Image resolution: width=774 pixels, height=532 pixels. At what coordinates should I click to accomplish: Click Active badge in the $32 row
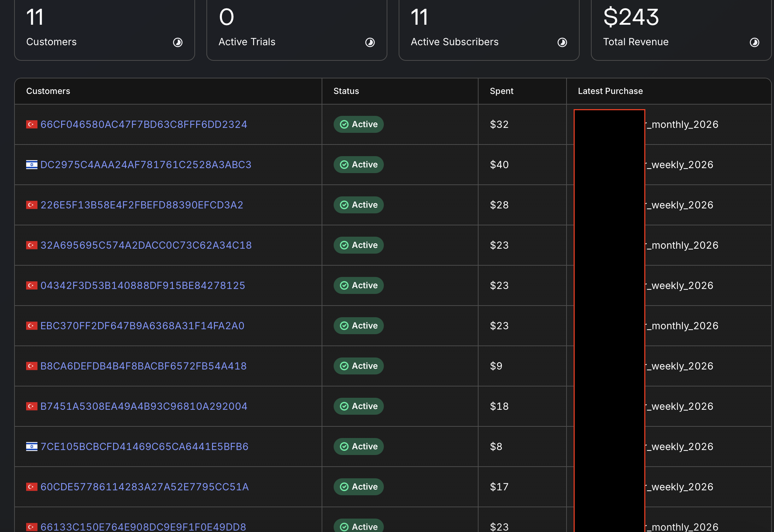pos(359,124)
